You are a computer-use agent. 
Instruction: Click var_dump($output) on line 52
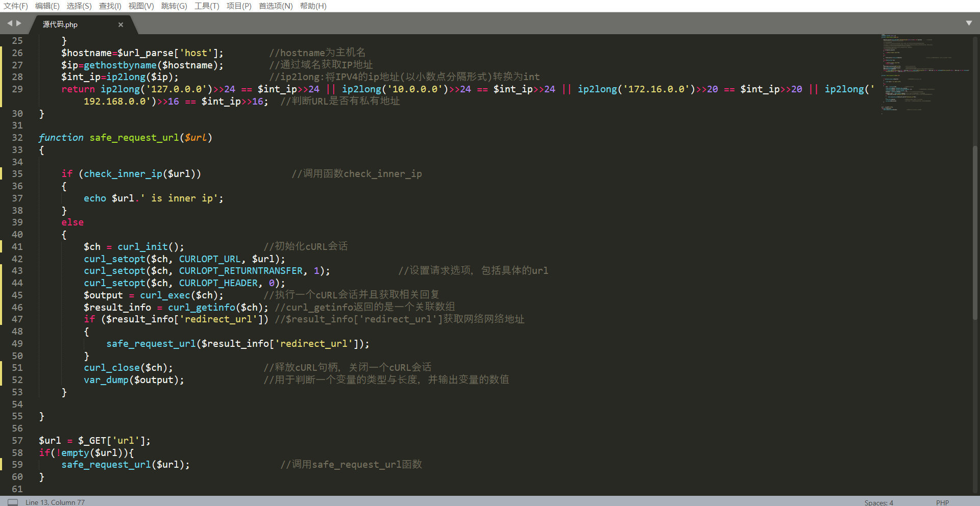(x=131, y=380)
